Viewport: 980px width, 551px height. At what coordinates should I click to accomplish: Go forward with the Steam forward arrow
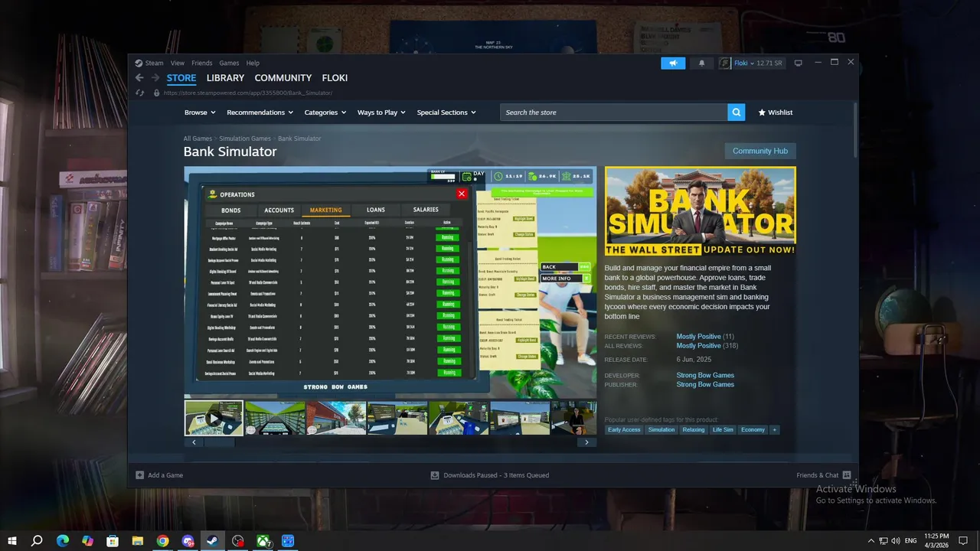(x=155, y=78)
